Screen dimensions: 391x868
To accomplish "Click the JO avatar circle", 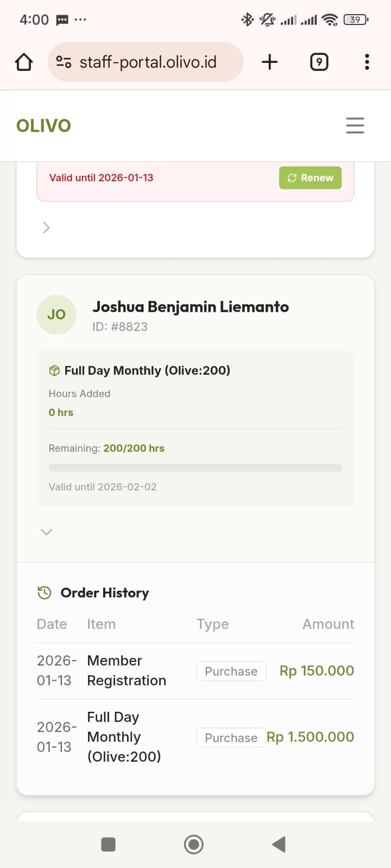I will point(56,315).
